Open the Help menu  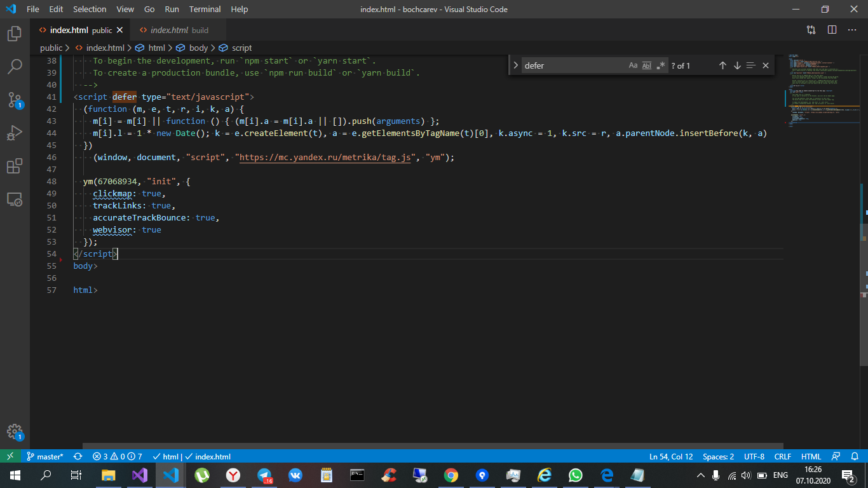click(x=240, y=9)
